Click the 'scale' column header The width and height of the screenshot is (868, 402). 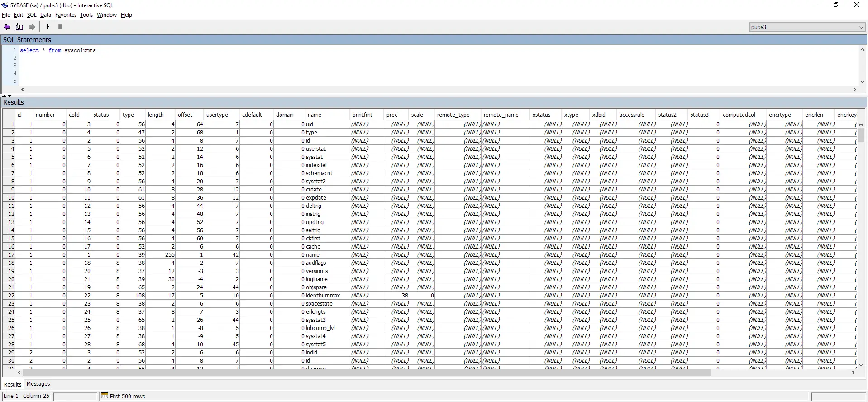pyautogui.click(x=422, y=115)
